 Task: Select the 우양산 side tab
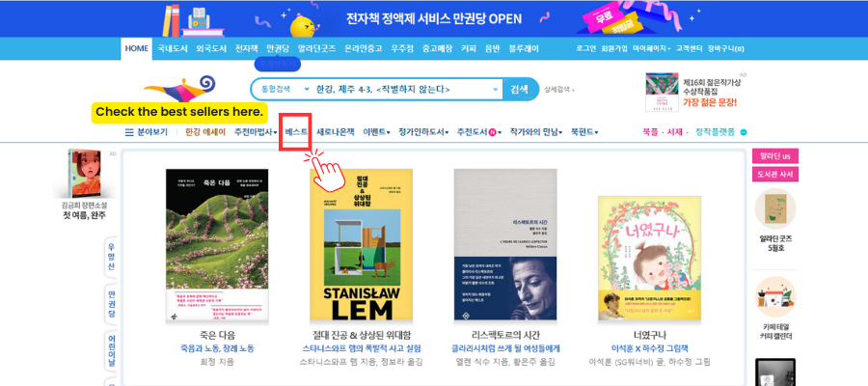tap(112, 258)
